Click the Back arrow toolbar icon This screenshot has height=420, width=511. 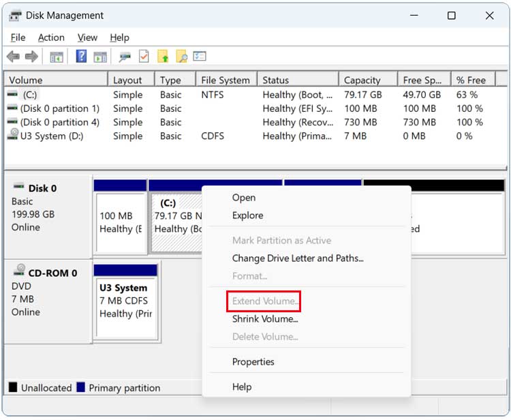pyautogui.click(x=13, y=57)
